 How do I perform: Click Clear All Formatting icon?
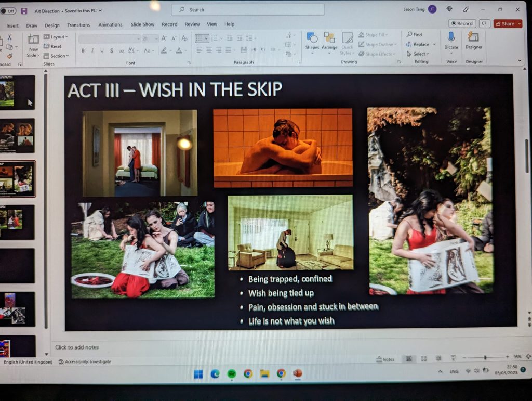184,38
